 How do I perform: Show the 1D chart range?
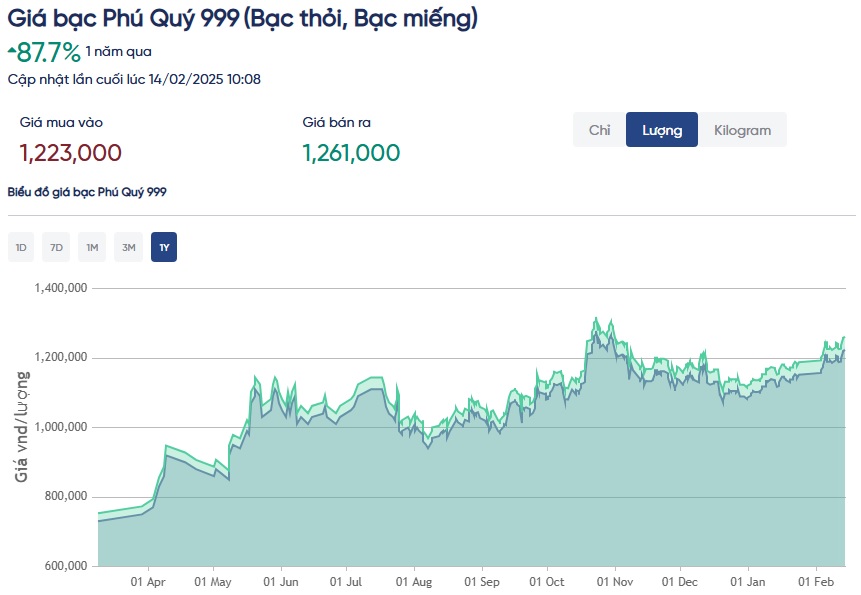[x=21, y=247]
